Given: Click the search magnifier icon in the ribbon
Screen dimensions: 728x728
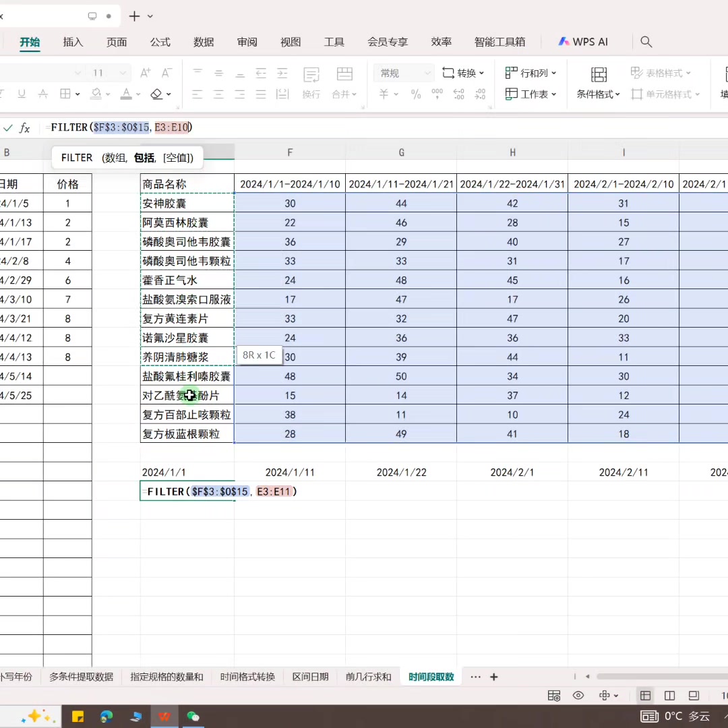Looking at the screenshot, I should pyautogui.click(x=646, y=42).
